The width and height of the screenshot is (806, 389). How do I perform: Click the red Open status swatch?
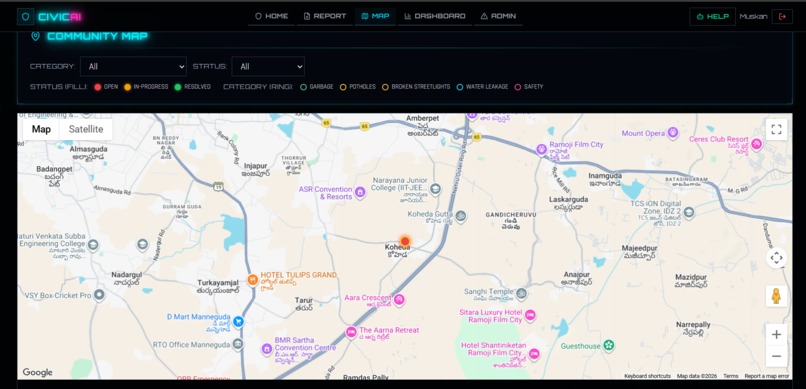tap(97, 87)
